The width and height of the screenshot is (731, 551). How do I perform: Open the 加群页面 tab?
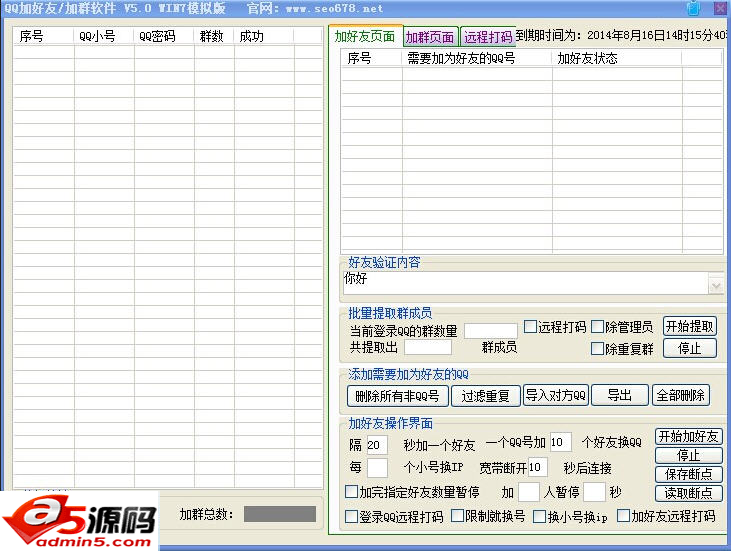click(430, 37)
